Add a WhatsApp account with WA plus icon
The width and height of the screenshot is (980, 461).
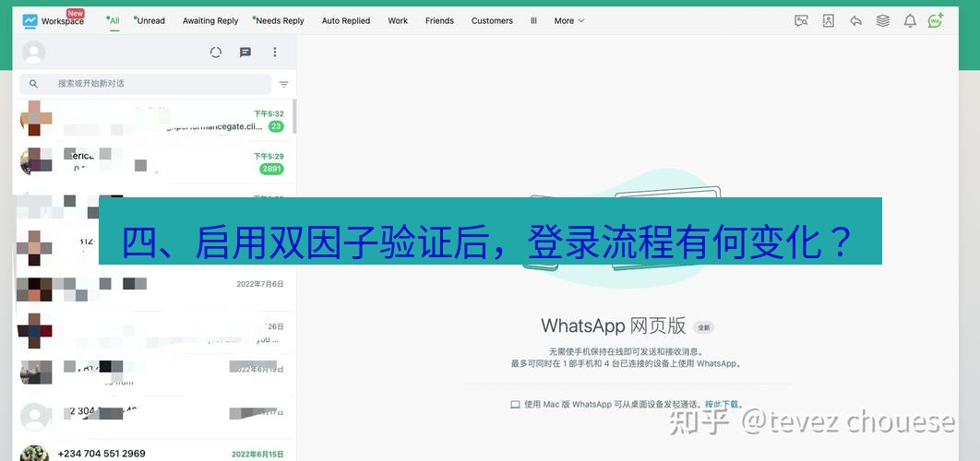936,20
